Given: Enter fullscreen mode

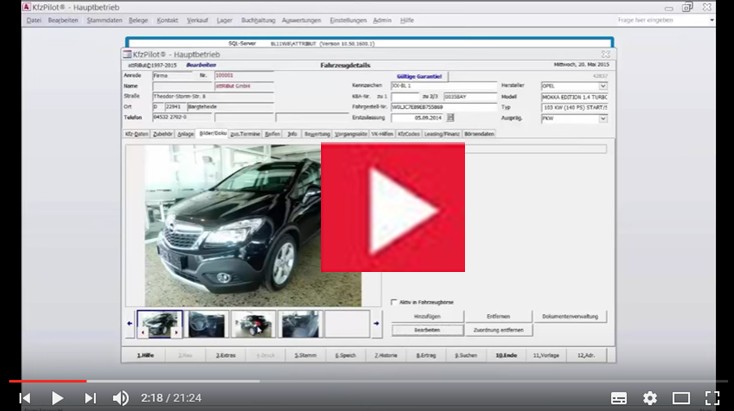Looking at the screenshot, I should 712,397.
